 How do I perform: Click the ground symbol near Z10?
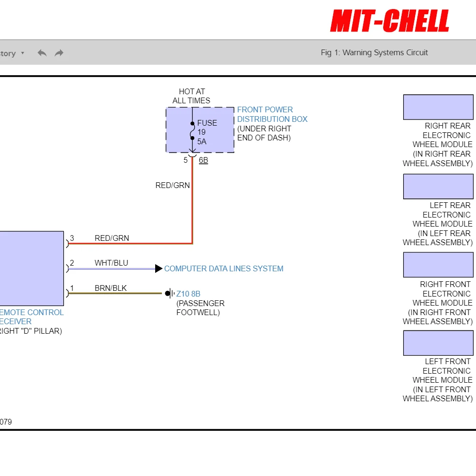pos(170,294)
